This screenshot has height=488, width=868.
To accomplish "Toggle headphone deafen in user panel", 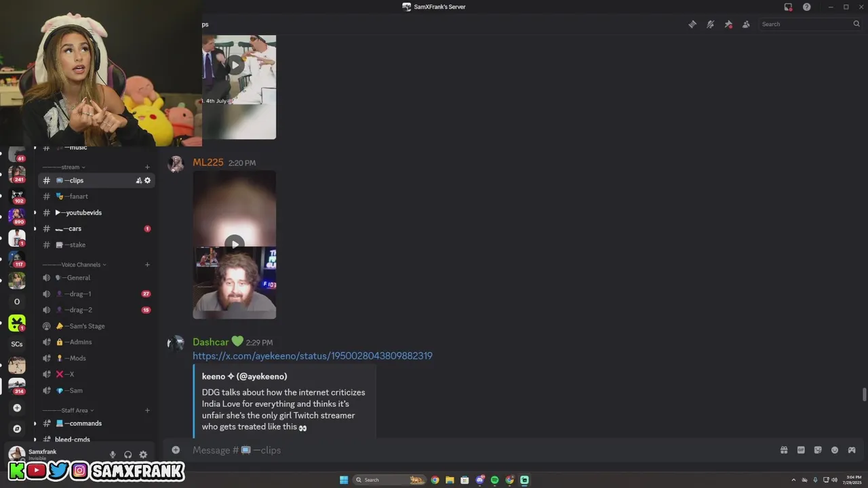I will [x=127, y=455].
